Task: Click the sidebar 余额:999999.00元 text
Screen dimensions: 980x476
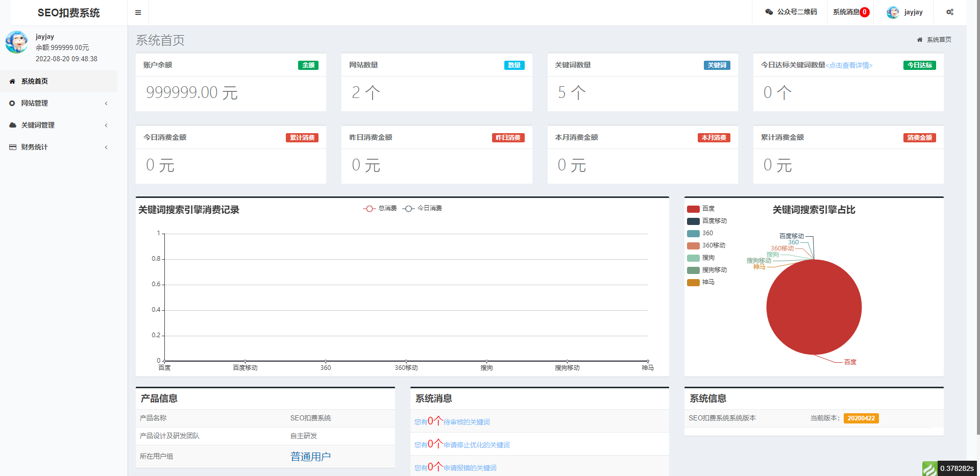Action: [x=62, y=47]
